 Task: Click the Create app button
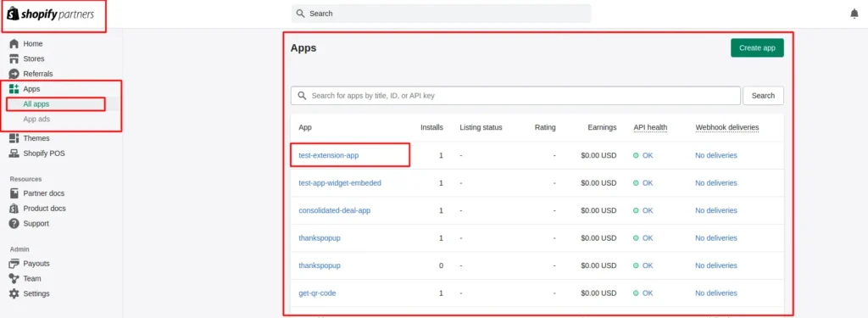click(x=757, y=47)
